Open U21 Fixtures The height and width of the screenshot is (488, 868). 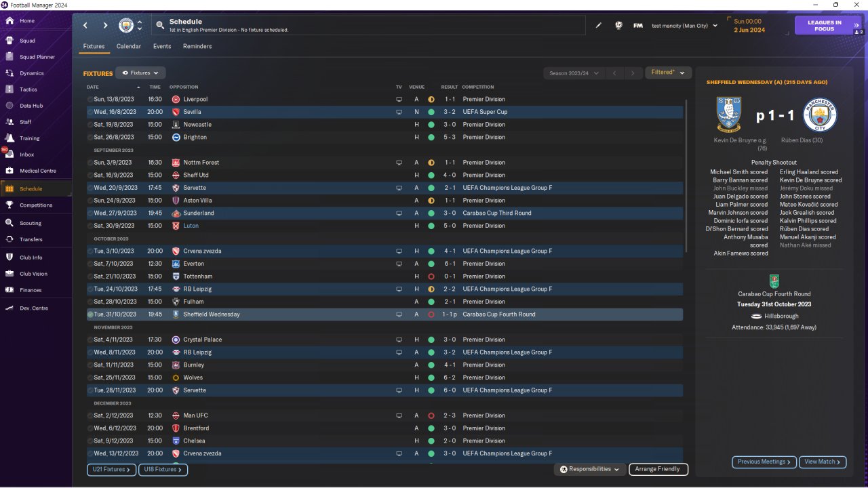[x=111, y=469]
